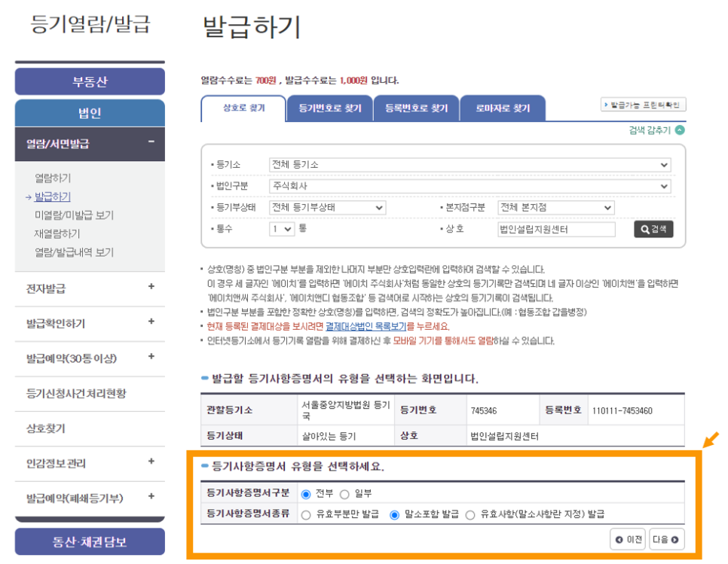The width and height of the screenshot is (728, 564).
Task: Open 등기신청사건 처리현황 menu item
Action: point(77,394)
